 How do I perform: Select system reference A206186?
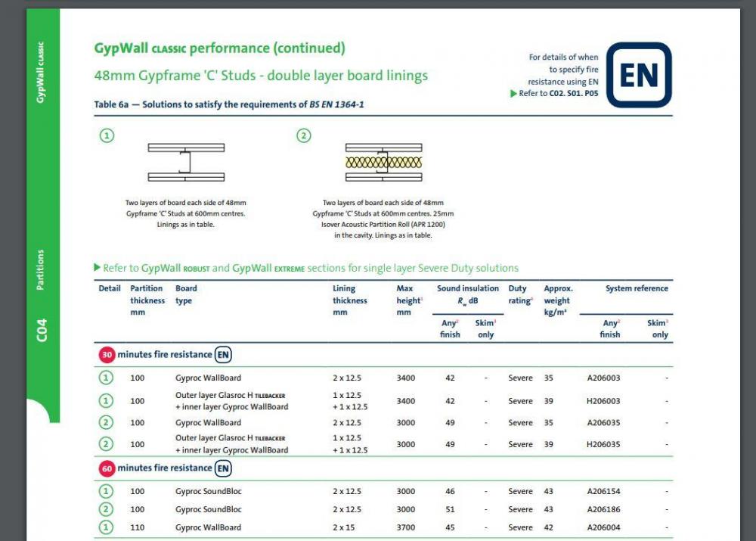point(603,510)
